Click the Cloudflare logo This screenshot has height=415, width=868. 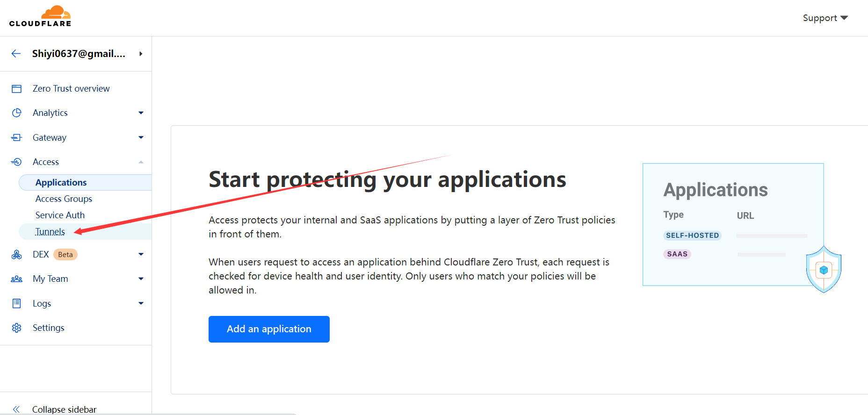(x=40, y=16)
